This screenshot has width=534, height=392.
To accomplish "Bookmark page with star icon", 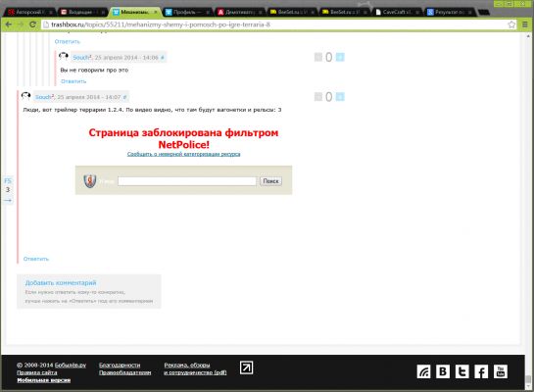I will (511, 24).
